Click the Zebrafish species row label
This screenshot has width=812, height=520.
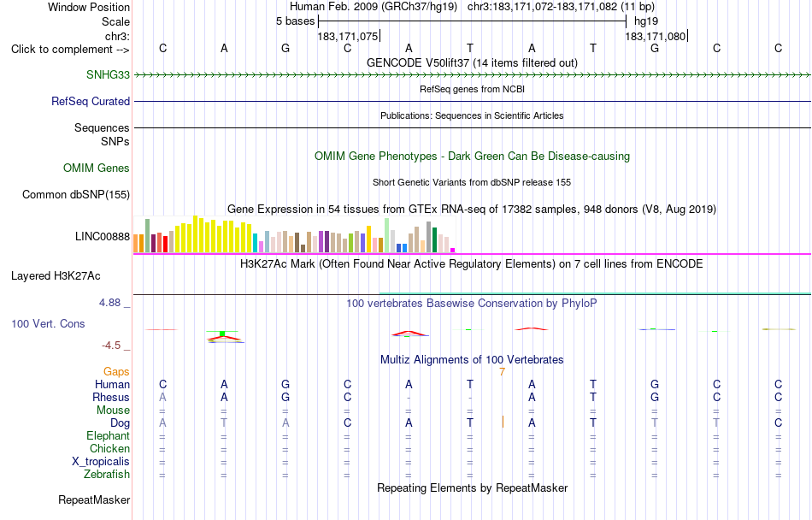click(x=107, y=474)
